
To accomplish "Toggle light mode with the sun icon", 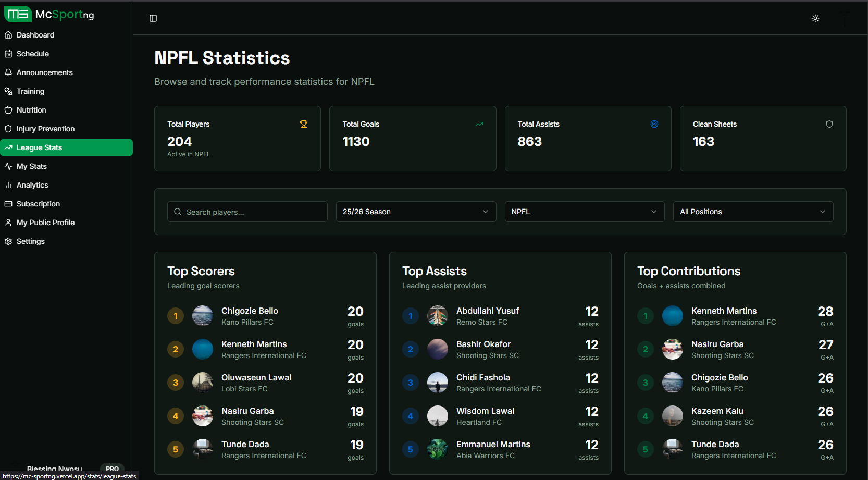I will [815, 18].
